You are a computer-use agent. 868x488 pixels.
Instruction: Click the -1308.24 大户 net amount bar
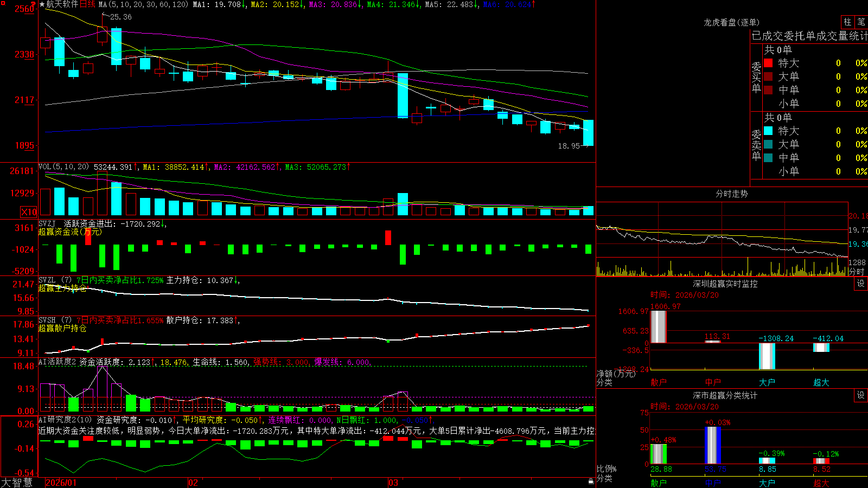[x=767, y=356]
